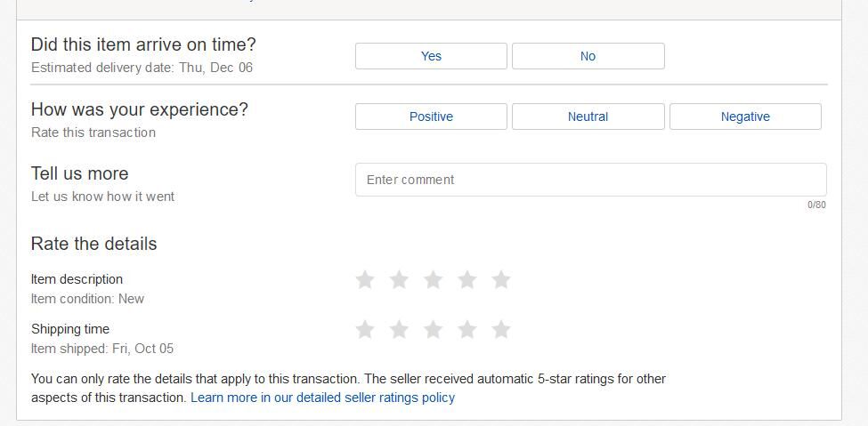Rate shipping time three stars
868x426 pixels.
433,330
